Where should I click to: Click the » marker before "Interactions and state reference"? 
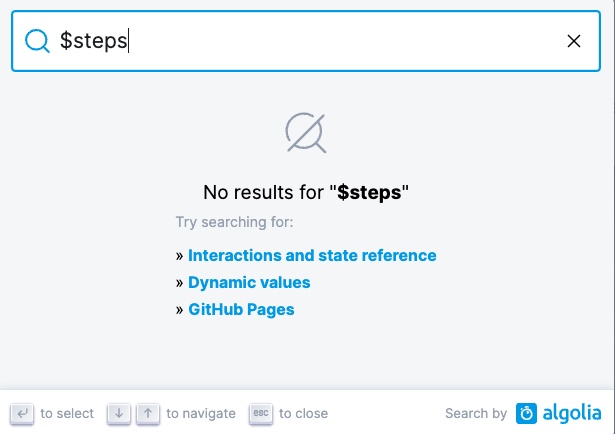point(179,256)
